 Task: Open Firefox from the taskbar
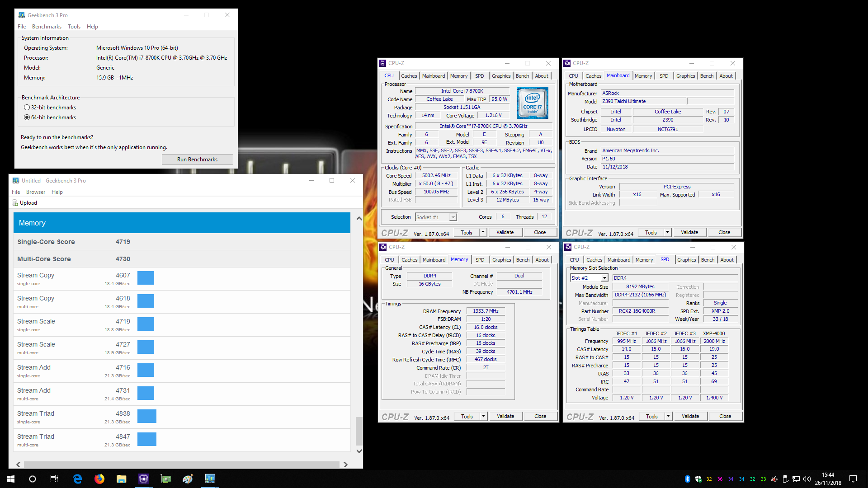click(99, 479)
